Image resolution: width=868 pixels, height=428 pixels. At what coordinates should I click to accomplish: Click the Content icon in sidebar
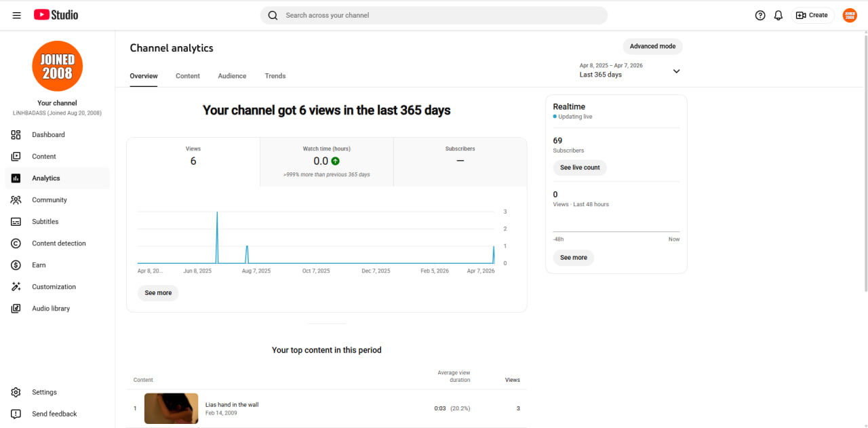(x=16, y=157)
